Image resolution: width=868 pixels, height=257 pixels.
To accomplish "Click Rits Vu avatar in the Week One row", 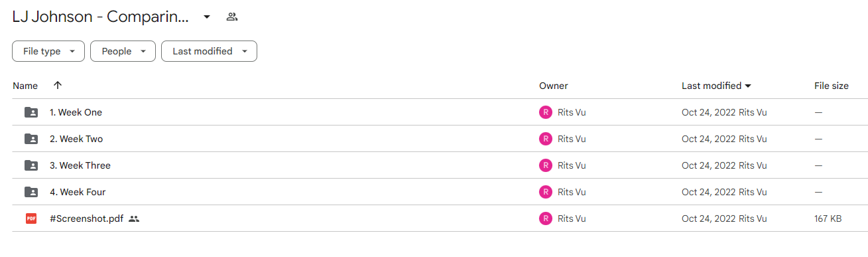I will coord(546,112).
